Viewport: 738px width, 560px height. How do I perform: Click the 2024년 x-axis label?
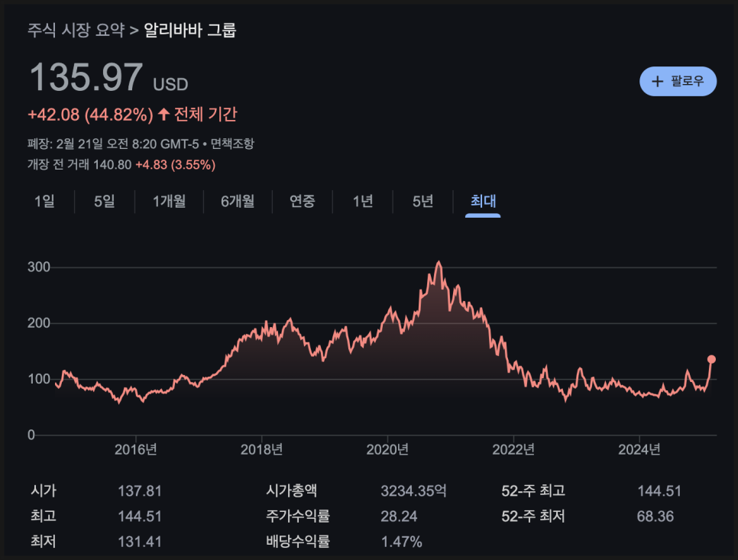point(639,450)
